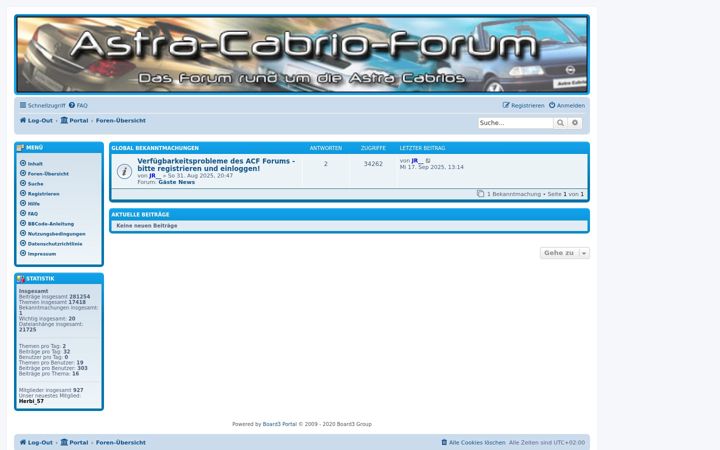Select Suche in the Menü panel

coord(35,184)
